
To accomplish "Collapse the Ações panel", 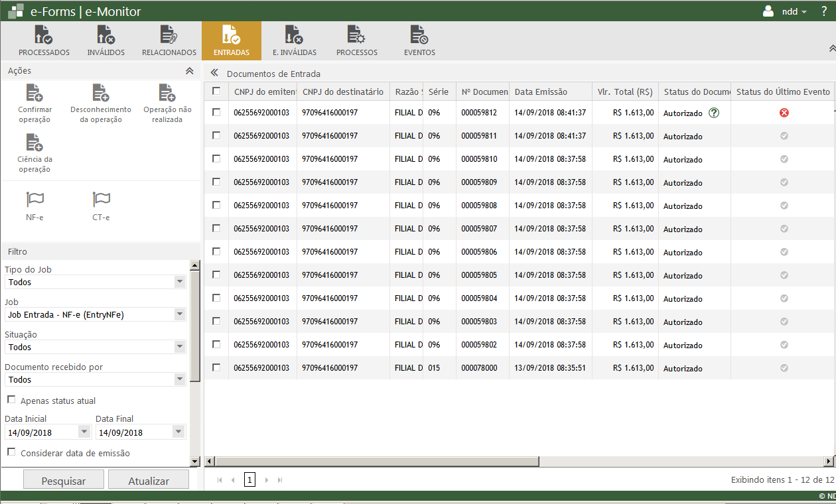I will 189,71.
